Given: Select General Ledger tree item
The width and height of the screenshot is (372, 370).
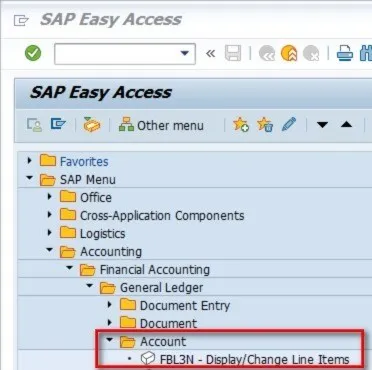Looking at the screenshot, I should pos(161,288).
